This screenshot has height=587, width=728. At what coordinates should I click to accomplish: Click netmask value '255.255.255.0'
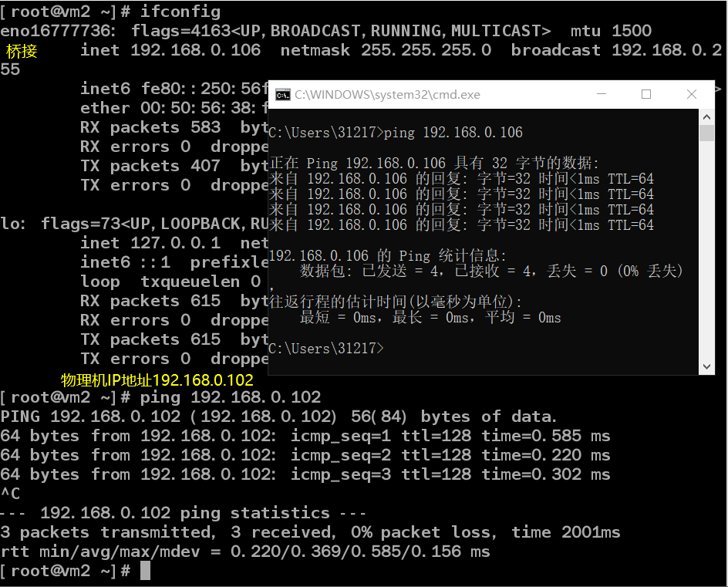point(426,50)
